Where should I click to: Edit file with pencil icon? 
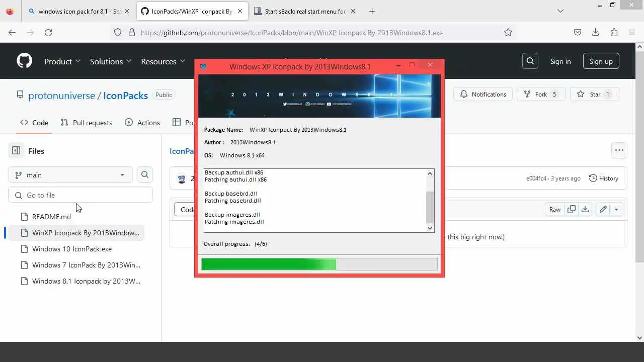tap(603, 209)
